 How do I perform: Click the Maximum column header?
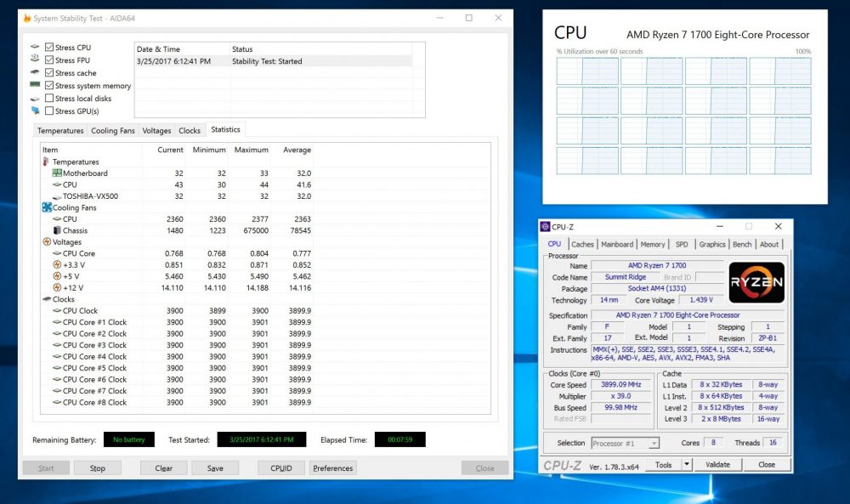(x=251, y=150)
